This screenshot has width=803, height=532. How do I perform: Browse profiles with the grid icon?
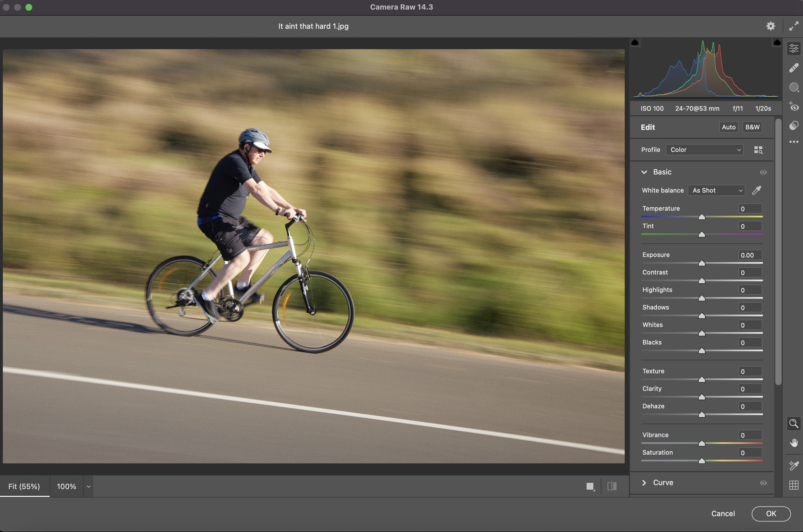[758, 150]
